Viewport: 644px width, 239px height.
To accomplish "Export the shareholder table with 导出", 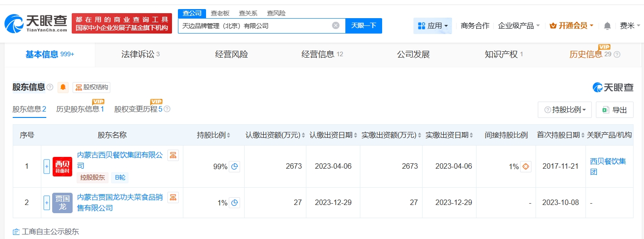I will (x=615, y=110).
